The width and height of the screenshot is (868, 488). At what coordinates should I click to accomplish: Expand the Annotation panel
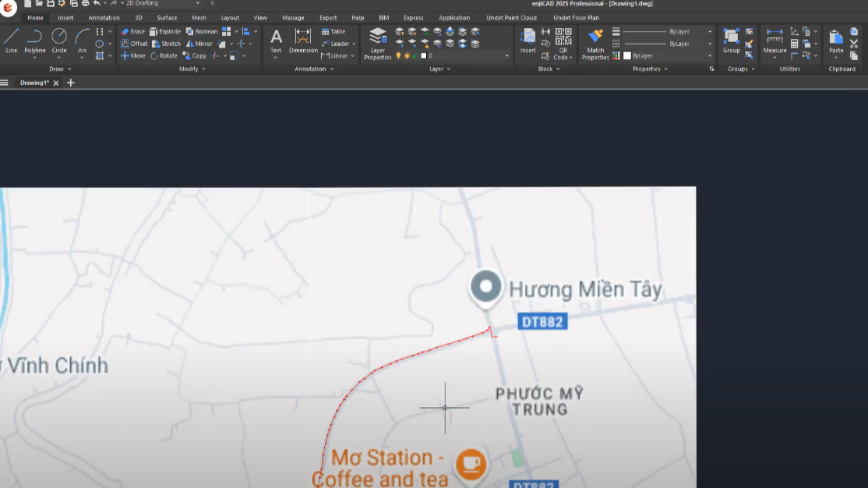click(314, 69)
